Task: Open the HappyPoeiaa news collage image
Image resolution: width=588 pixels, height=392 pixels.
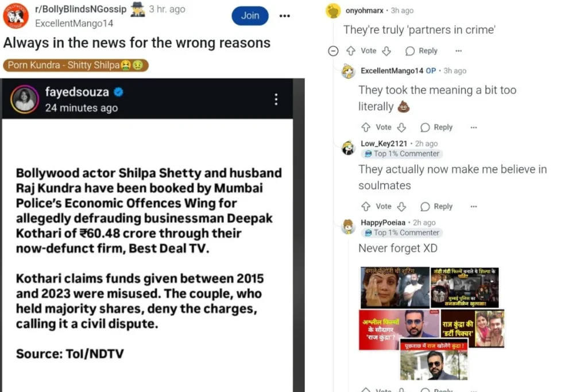Action: pos(432,324)
